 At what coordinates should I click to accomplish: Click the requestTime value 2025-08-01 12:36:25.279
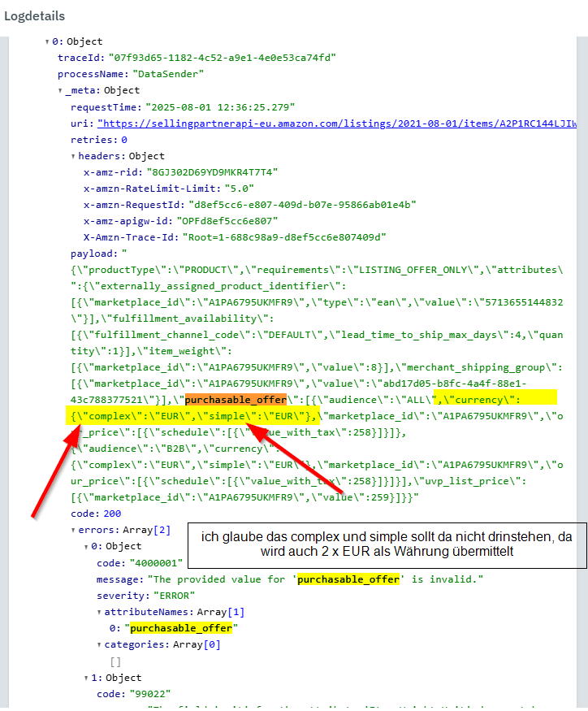coord(219,107)
